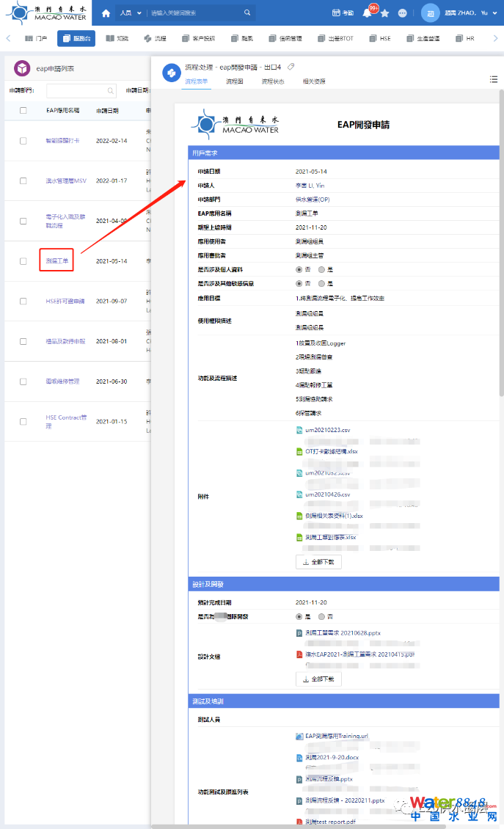This screenshot has width=504, height=829.
Task: Open the notification bell with 99+ badge
Action: (367, 13)
